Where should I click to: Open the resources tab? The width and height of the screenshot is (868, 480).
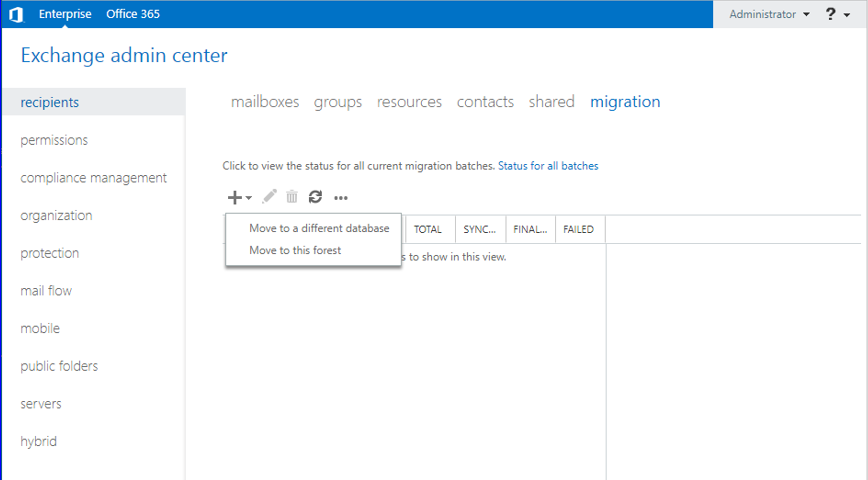(x=409, y=102)
